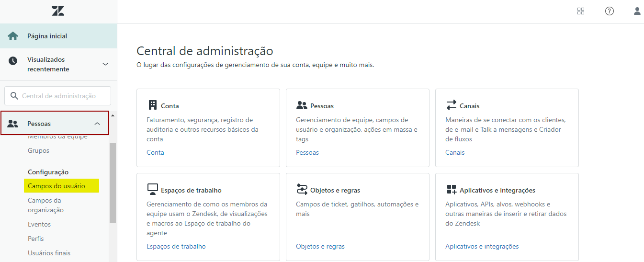Click the Zendesk logo icon

pyautogui.click(x=58, y=11)
